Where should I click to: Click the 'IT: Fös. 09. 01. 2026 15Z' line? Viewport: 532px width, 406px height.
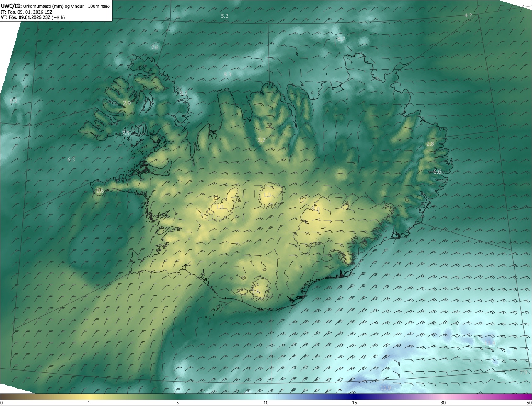[x=26, y=12]
